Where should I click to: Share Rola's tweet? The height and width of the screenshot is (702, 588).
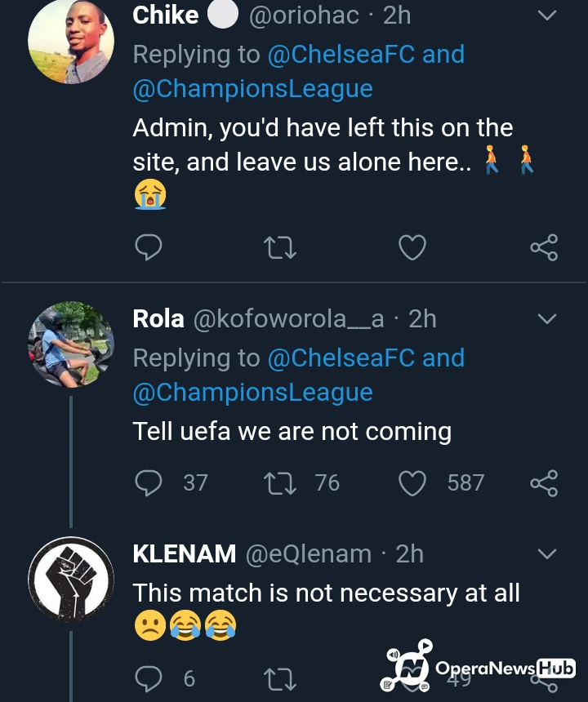(544, 482)
